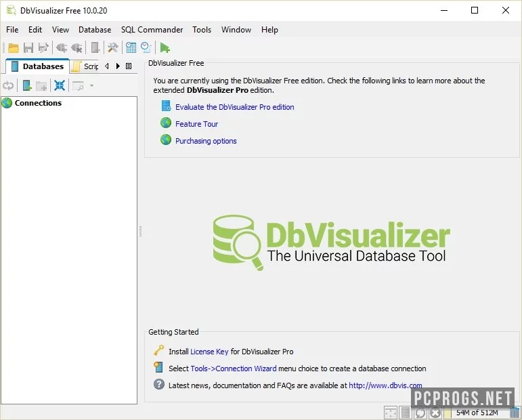Image resolution: width=522 pixels, height=420 pixels.
Task: Click the Save floppy disk toolbar icon
Action: [28, 48]
